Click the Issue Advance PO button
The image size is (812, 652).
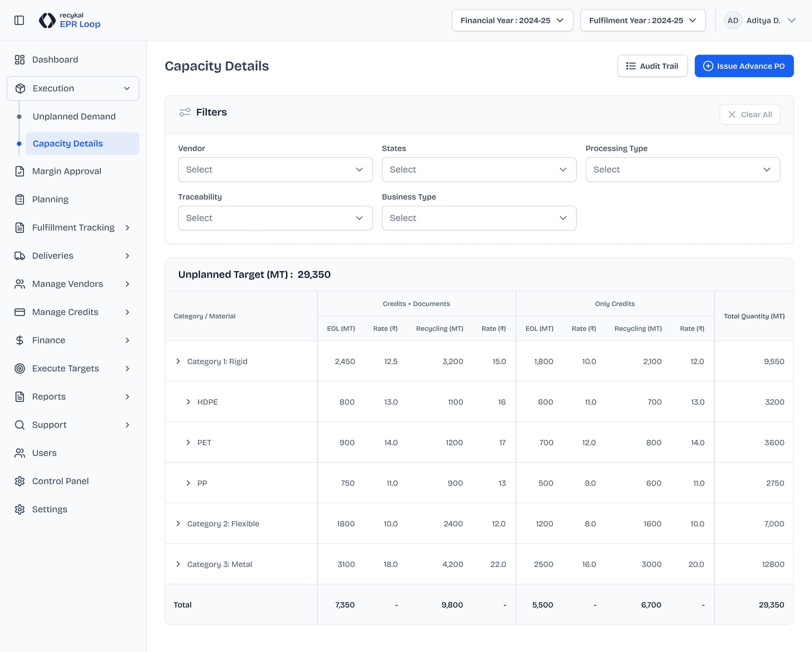(743, 66)
